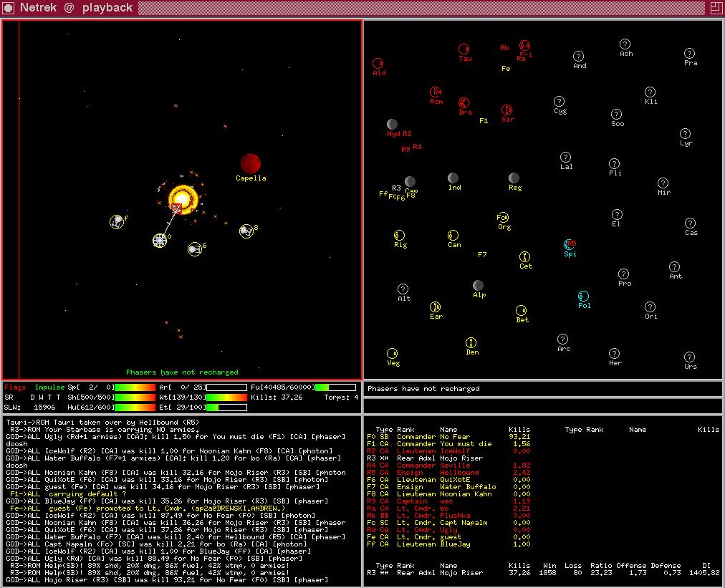The height and width of the screenshot is (588, 725).
Task: Select planet Reg on galactic map
Action: pos(514,178)
